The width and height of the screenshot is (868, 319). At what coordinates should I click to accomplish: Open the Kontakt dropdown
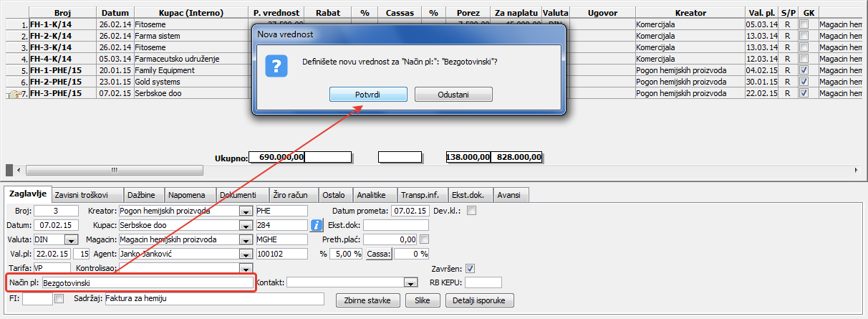(x=410, y=283)
